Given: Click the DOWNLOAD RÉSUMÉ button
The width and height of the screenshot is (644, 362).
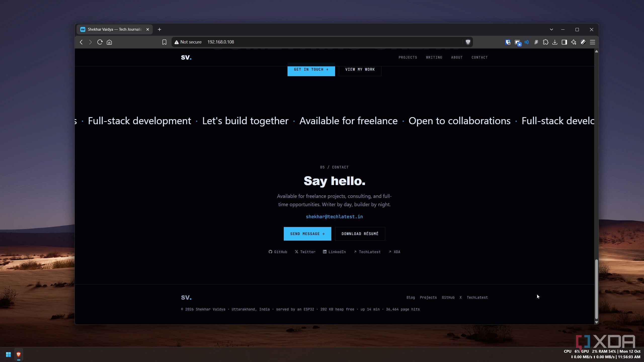Looking at the screenshot, I should pos(360,234).
